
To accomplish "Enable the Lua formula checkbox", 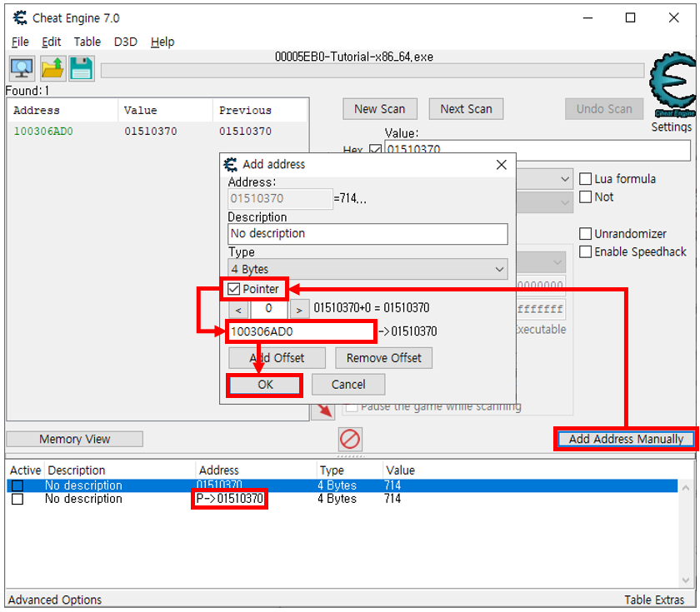I will 585,179.
